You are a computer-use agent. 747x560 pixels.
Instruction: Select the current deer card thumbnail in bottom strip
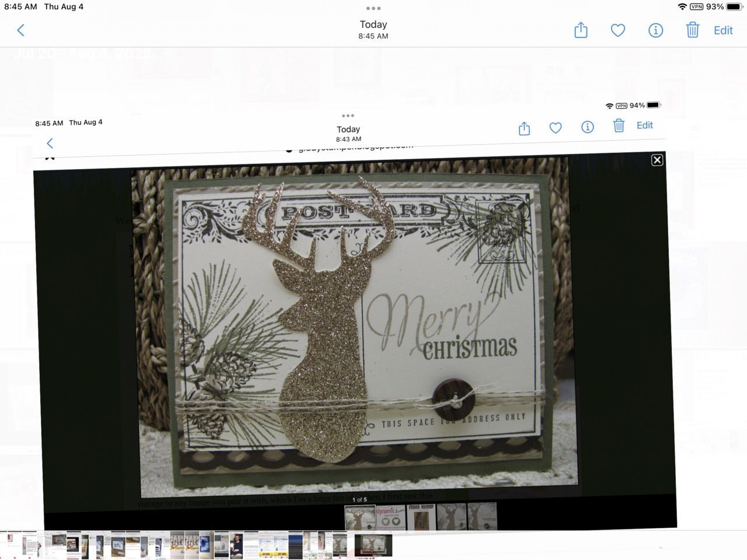(x=373, y=546)
